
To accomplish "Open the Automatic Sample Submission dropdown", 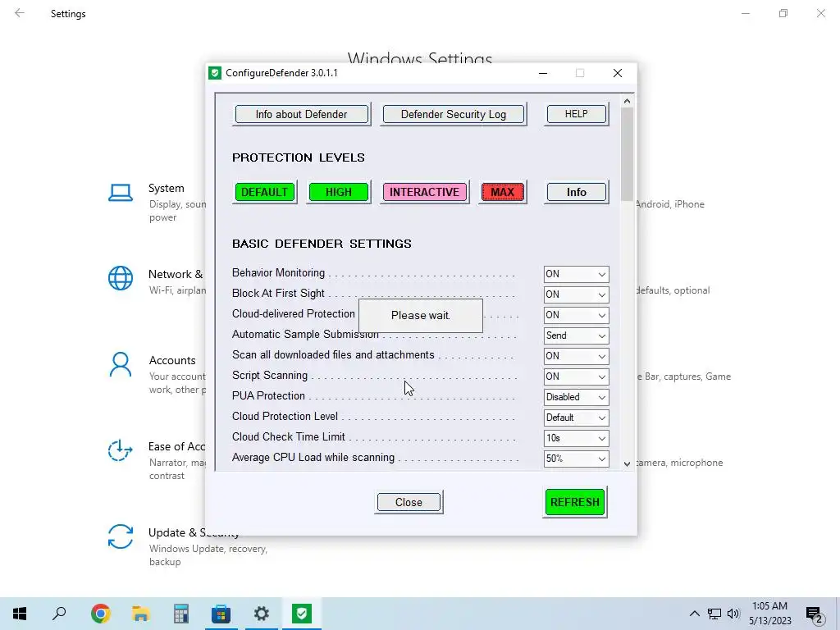I will [x=577, y=336].
